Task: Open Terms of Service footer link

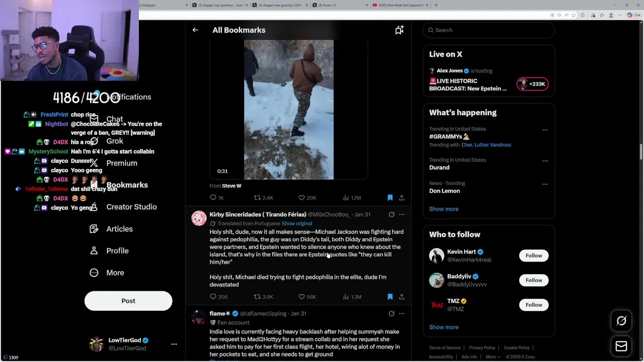Action: (444, 348)
